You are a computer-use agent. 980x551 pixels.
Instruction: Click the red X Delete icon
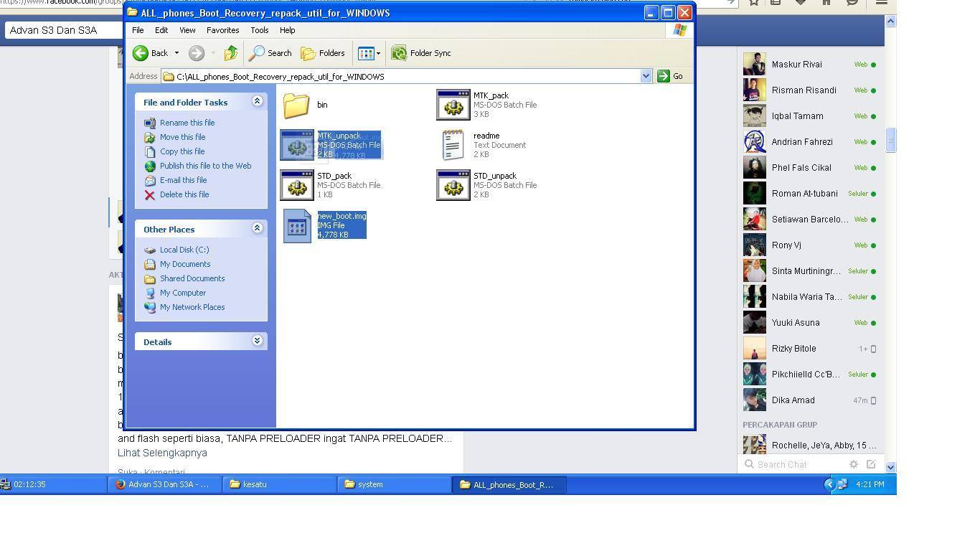(x=149, y=194)
